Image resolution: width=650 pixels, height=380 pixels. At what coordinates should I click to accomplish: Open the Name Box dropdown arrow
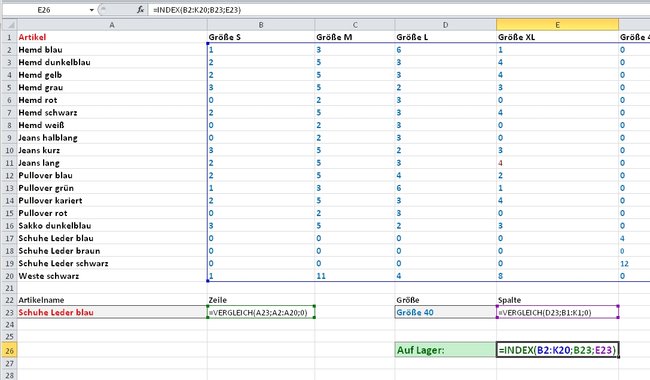(x=92, y=10)
